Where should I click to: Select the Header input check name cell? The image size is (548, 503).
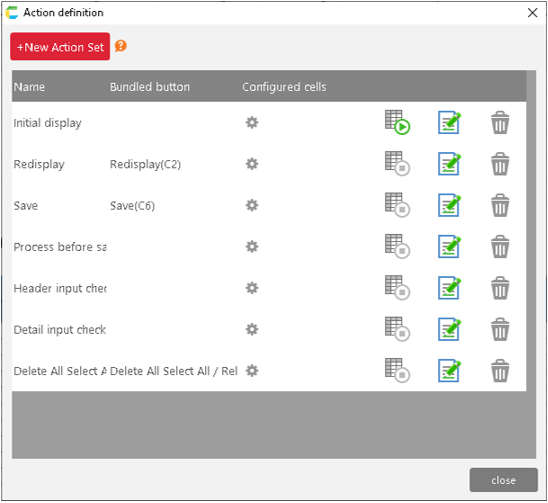pyautogui.click(x=60, y=288)
